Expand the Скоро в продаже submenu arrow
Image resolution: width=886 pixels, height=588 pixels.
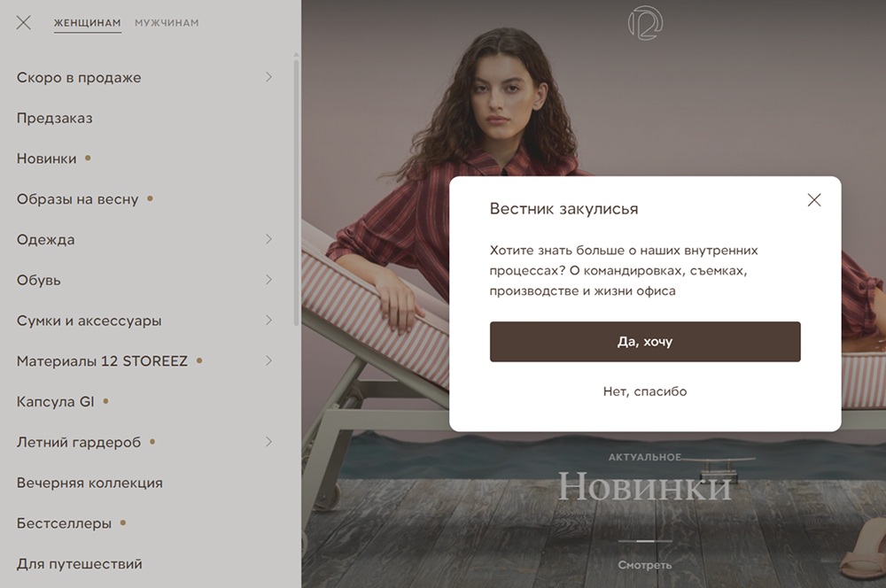click(x=269, y=77)
